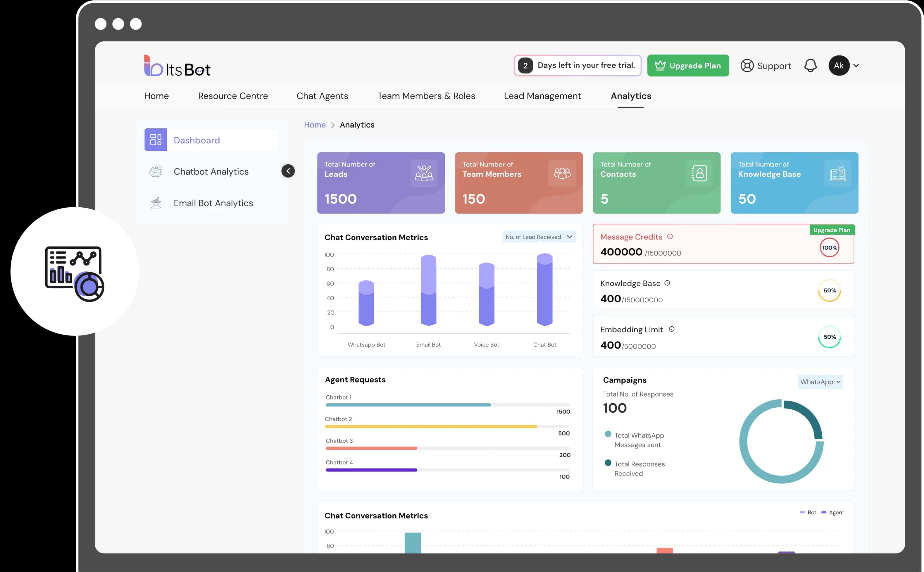Click the Dashboard grid icon in sidebar

(156, 139)
